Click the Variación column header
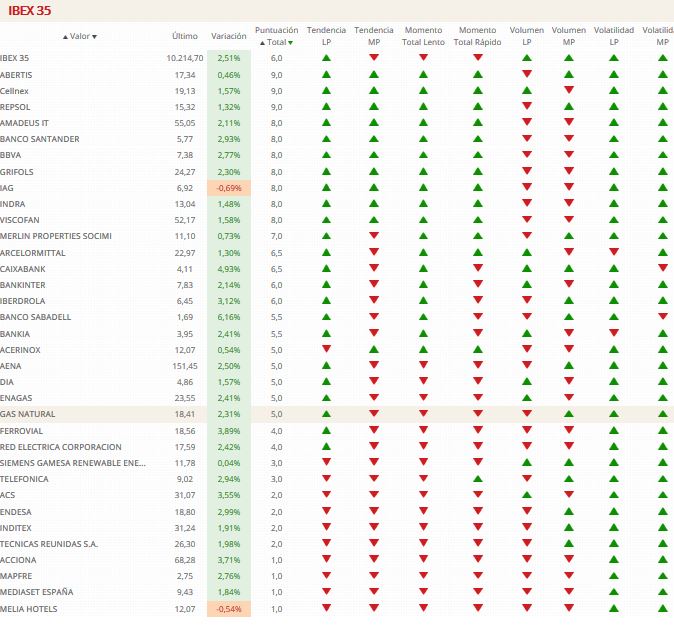 point(229,36)
